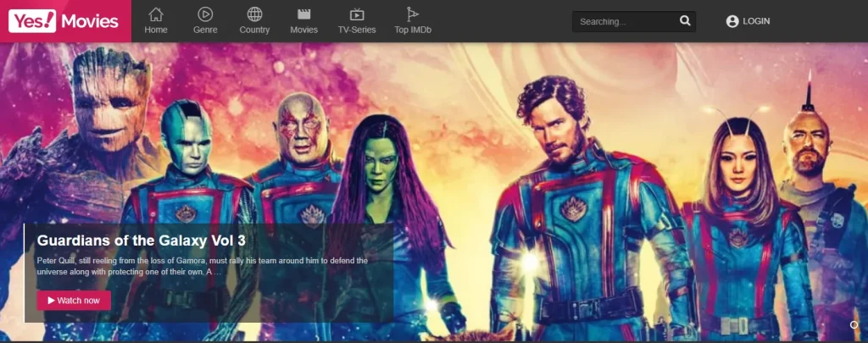Click the Watch now button
Viewport: 868px width, 343px height.
(75, 301)
